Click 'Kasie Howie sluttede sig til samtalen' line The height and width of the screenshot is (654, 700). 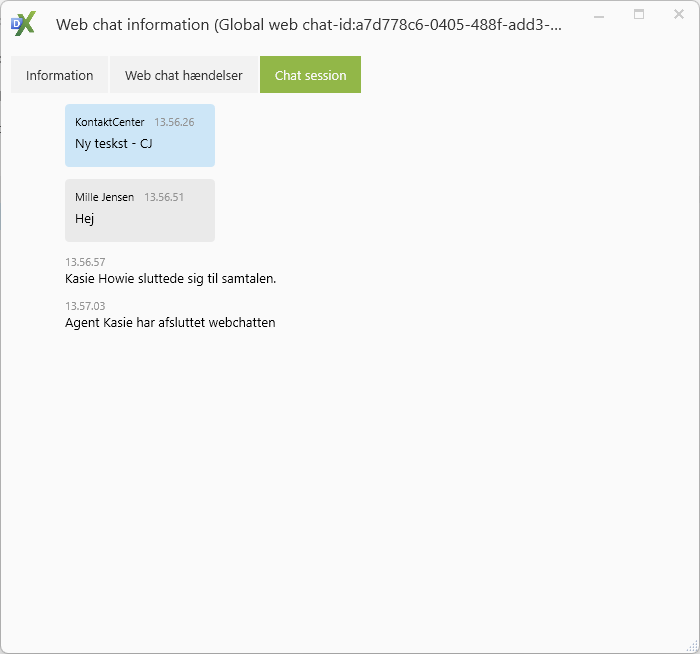coord(170,279)
